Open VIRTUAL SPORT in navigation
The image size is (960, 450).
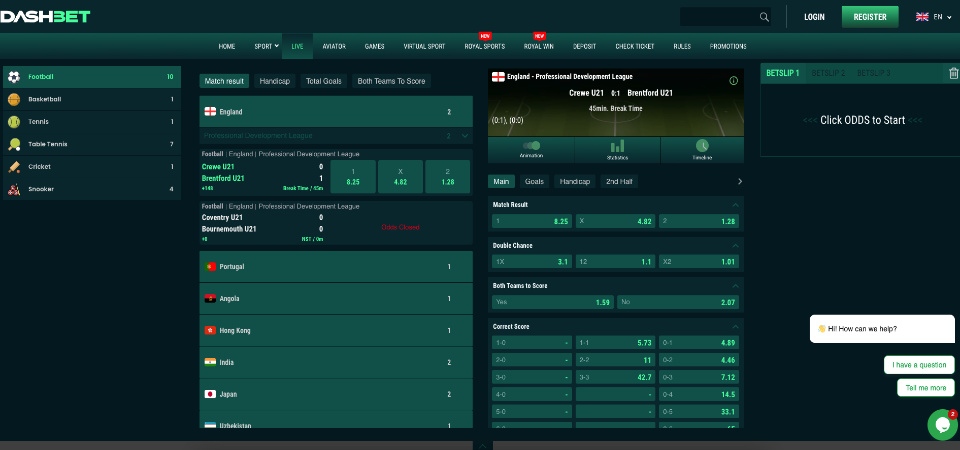(424, 47)
